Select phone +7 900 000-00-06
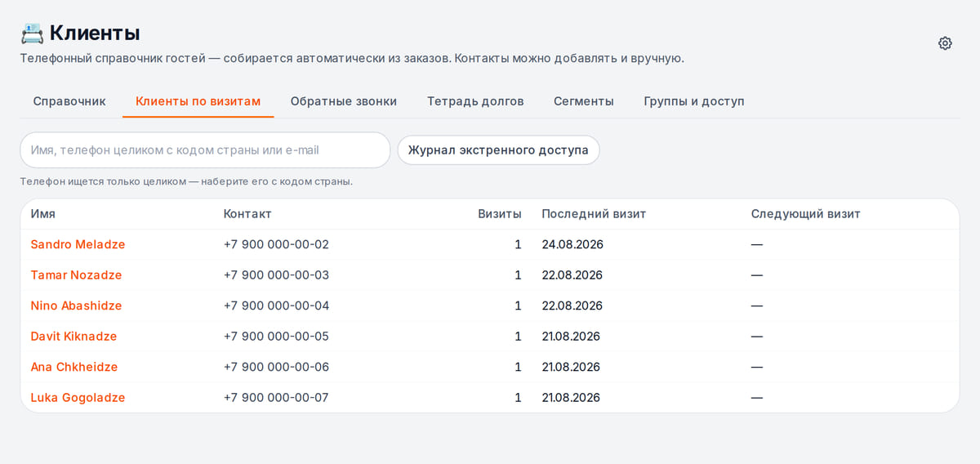This screenshot has height=464, width=980. [276, 367]
